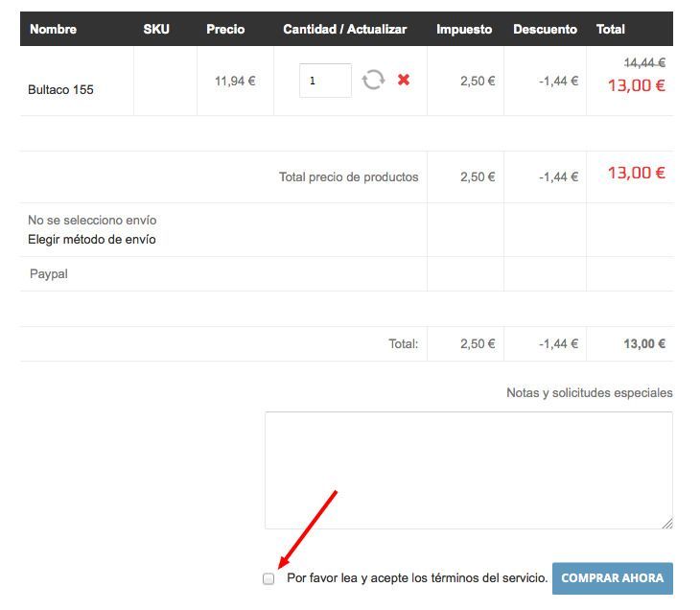Click the 'Total precio de productos' label
This screenshot has width=700, height=610.
[349, 177]
